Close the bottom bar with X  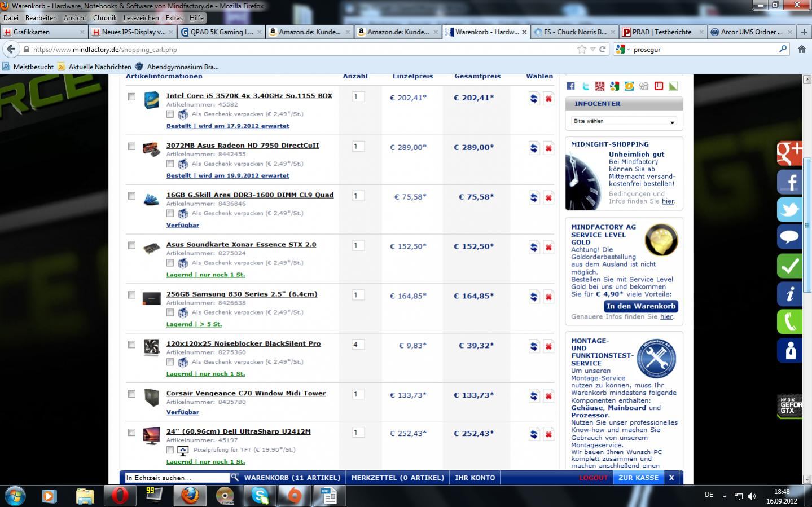point(671,478)
